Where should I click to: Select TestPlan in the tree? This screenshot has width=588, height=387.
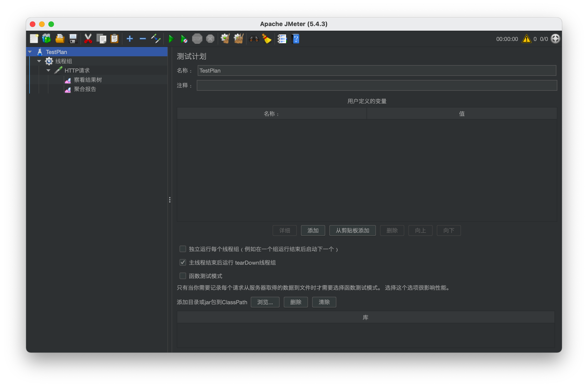coord(56,52)
